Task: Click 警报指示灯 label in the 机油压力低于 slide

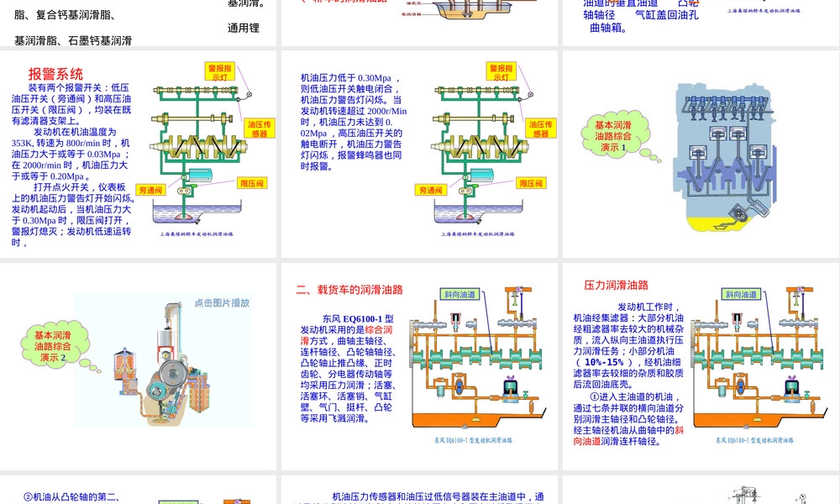Action: click(501, 72)
